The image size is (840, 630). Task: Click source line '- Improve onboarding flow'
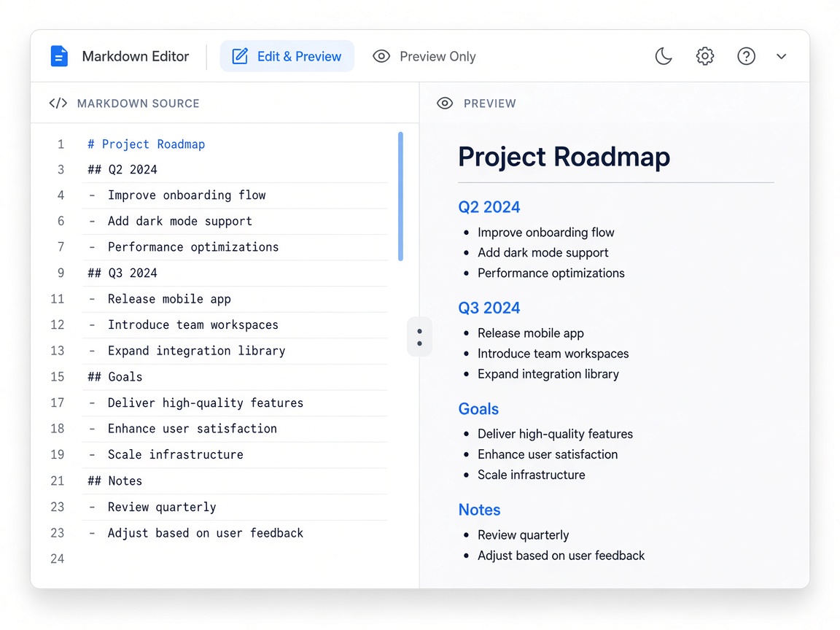click(177, 195)
